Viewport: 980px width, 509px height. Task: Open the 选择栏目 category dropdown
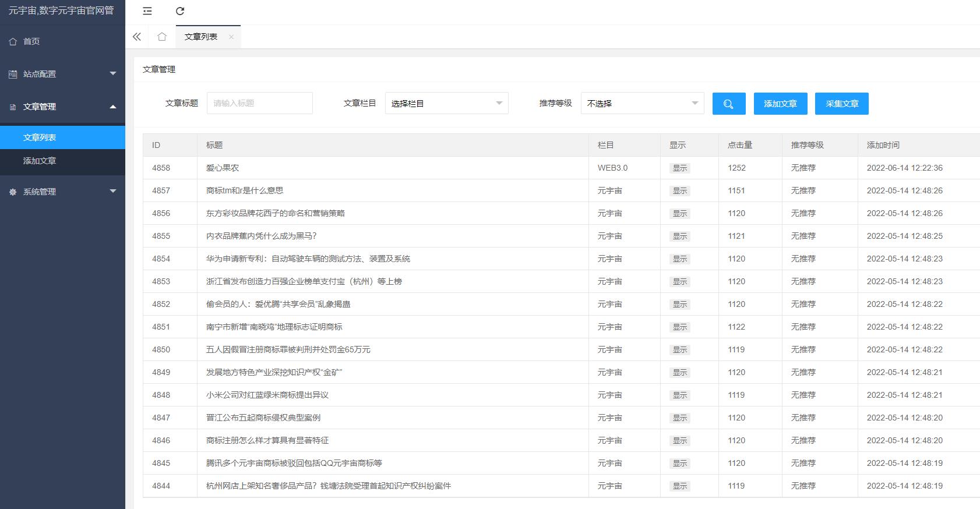(x=446, y=104)
